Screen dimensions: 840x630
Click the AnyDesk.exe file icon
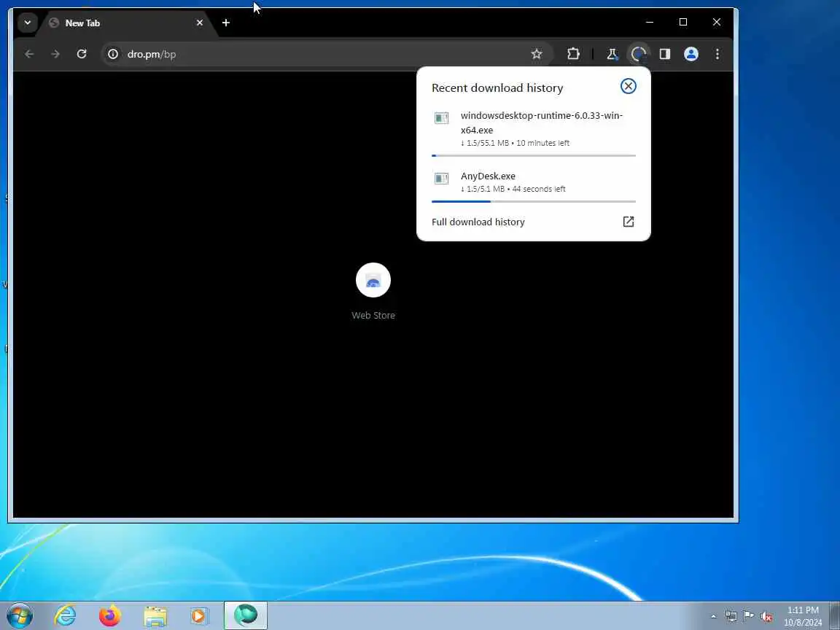[441, 179]
